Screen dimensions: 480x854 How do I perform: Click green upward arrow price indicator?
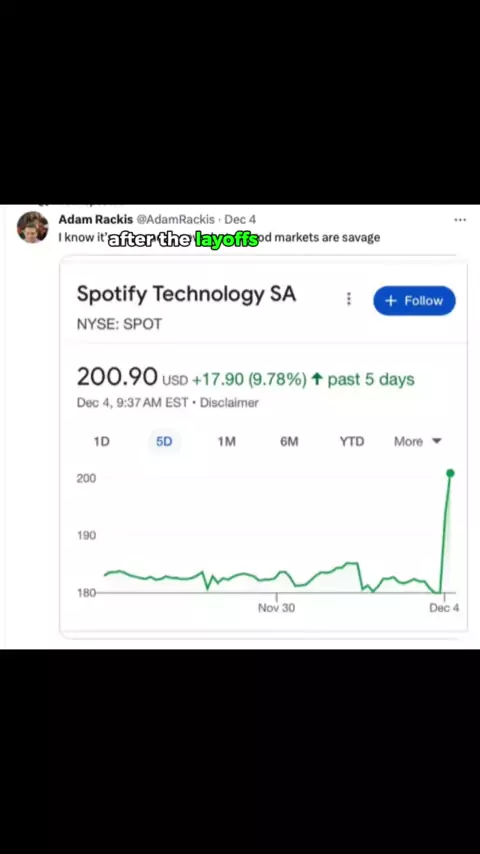(316, 380)
